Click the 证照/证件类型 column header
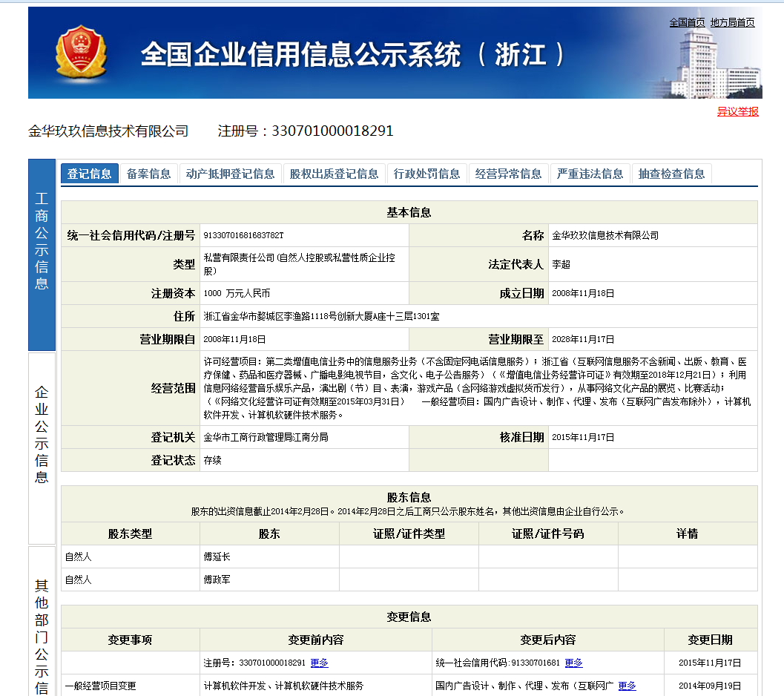 (409, 534)
